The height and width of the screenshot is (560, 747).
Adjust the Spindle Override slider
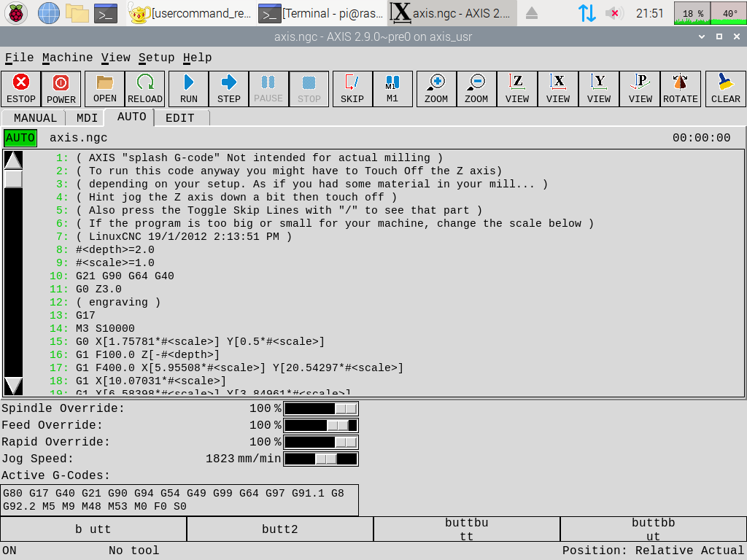coord(321,408)
